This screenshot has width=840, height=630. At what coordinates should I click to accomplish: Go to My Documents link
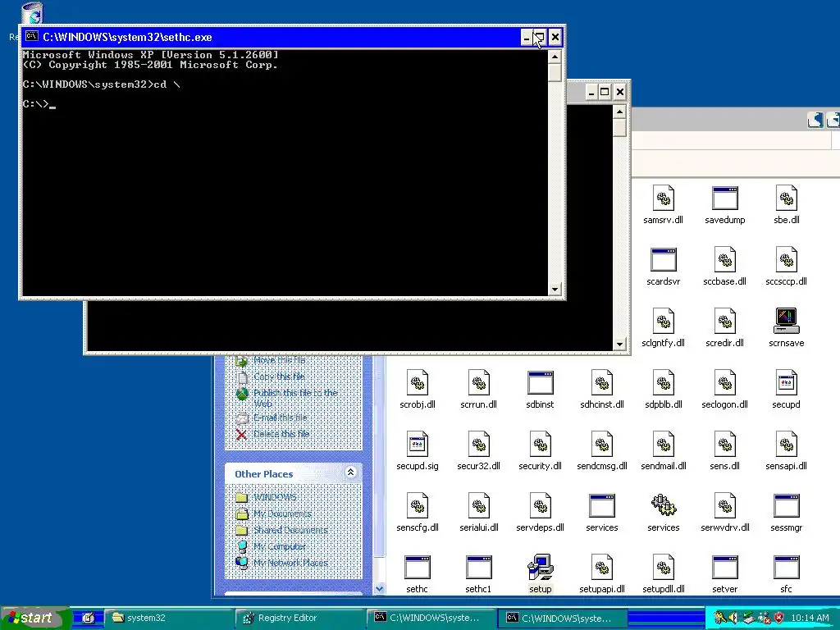point(282,514)
